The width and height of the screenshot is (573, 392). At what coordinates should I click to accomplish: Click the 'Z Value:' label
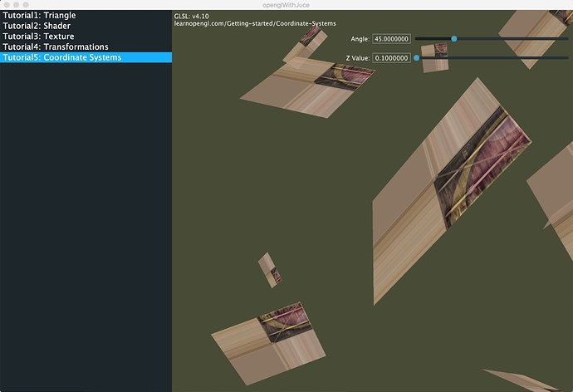coord(358,58)
